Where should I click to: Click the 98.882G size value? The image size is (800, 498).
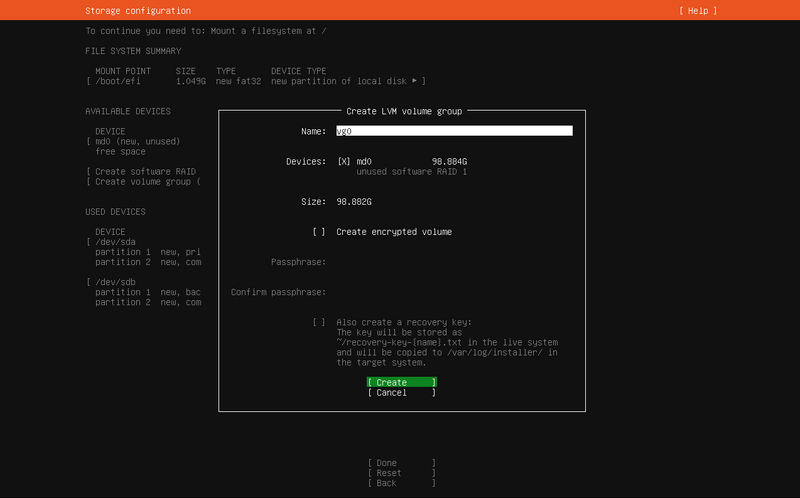click(354, 202)
